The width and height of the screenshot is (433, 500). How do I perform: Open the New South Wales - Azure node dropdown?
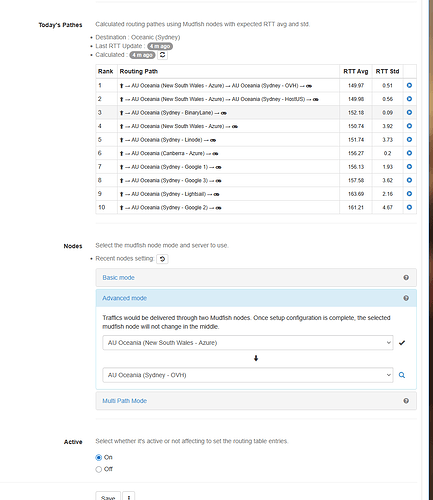[x=248, y=343]
